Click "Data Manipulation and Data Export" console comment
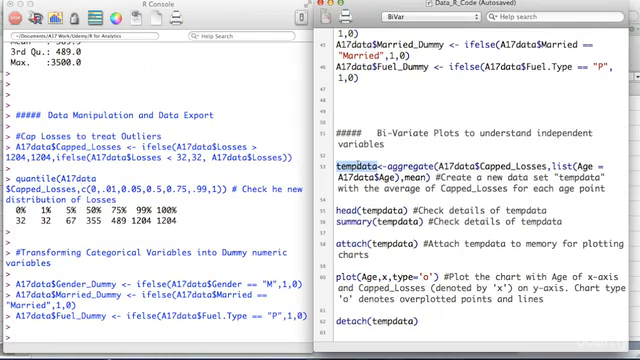 (x=114, y=115)
